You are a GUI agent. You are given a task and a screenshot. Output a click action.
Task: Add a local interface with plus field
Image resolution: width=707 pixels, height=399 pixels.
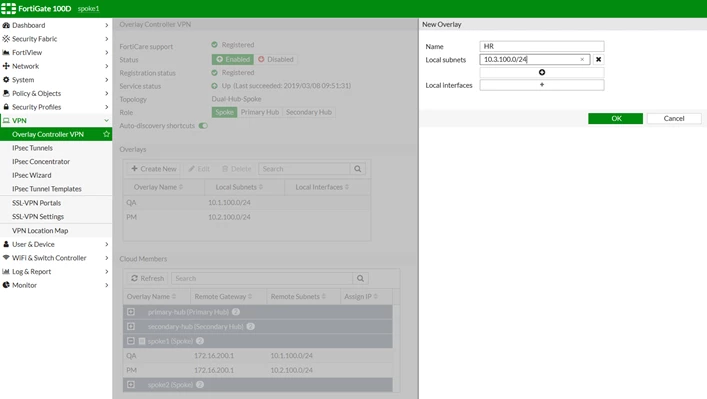pyautogui.click(x=542, y=85)
